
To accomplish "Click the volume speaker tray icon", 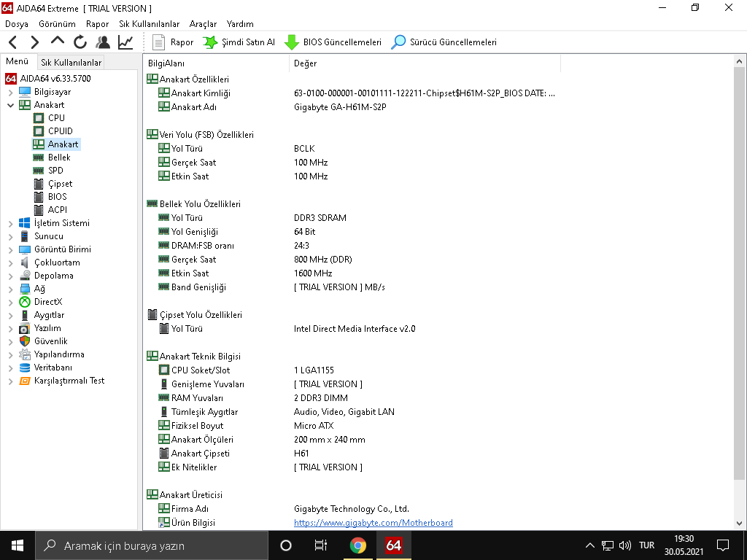I will pyautogui.click(x=625, y=545).
